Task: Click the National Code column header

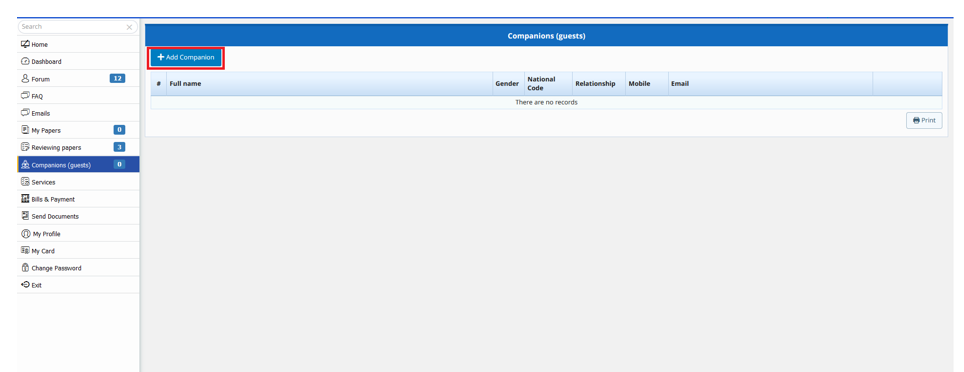Action: pyautogui.click(x=548, y=84)
